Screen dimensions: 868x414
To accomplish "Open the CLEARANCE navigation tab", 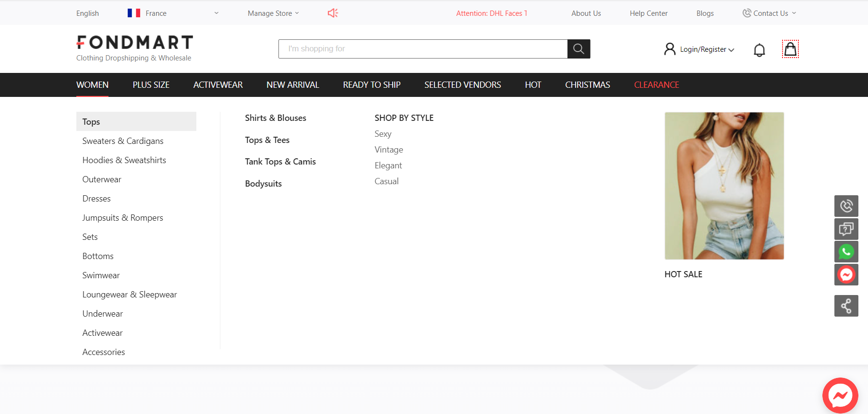I will pyautogui.click(x=656, y=85).
